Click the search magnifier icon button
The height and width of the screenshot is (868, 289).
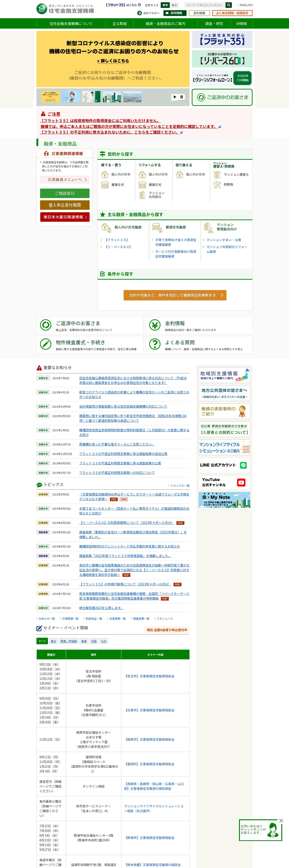tap(228, 5)
